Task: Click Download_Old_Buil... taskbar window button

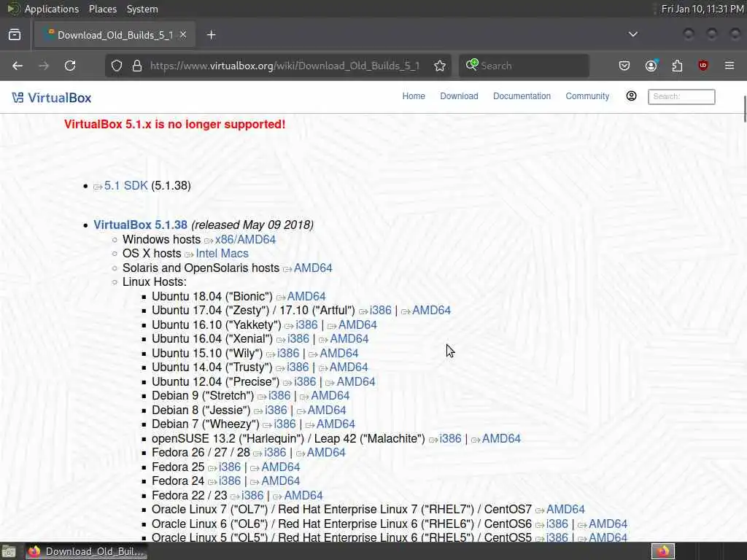Action: [86, 551]
